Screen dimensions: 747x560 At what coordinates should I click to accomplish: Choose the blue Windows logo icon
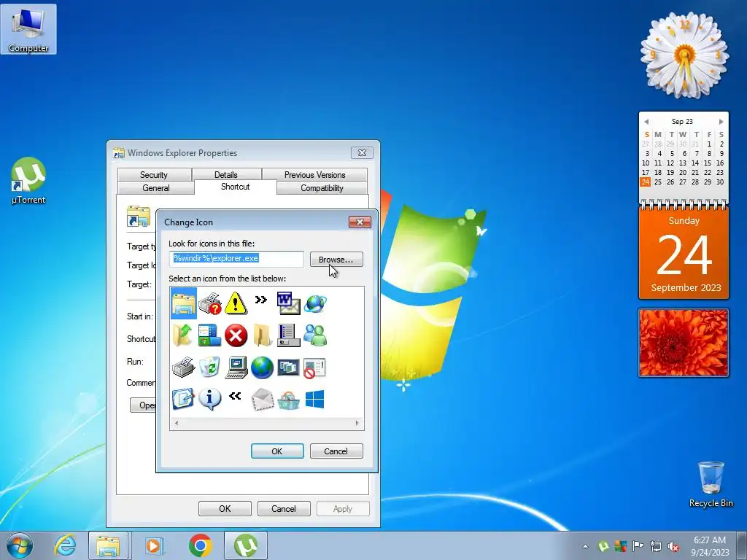tap(314, 399)
